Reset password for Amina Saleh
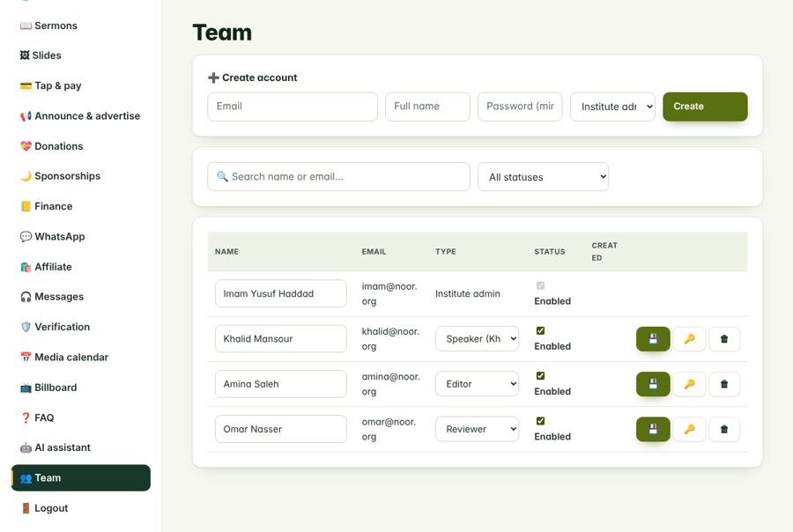 (x=689, y=384)
